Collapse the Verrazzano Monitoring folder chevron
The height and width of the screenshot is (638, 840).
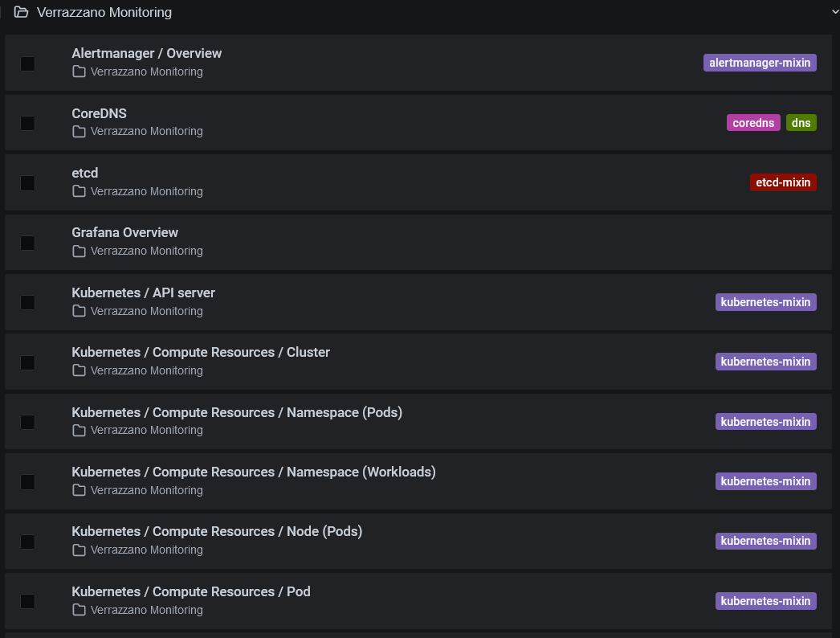click(x=834, y=12)
